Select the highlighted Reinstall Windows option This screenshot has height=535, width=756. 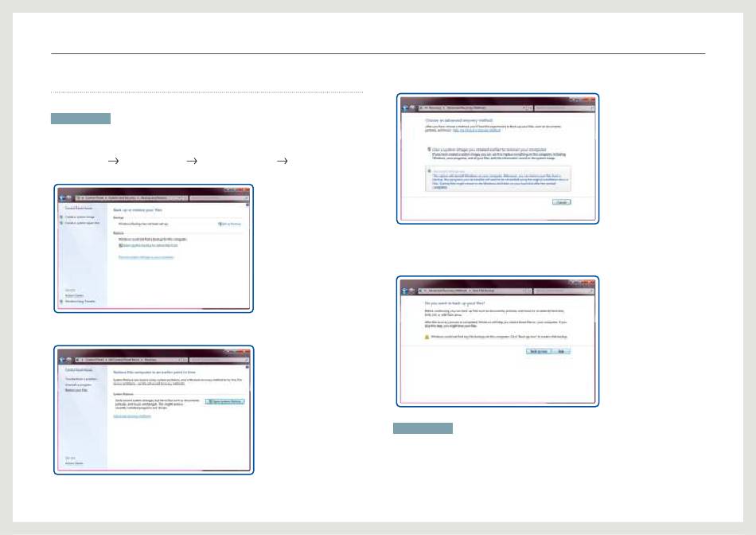pos(498,179)
